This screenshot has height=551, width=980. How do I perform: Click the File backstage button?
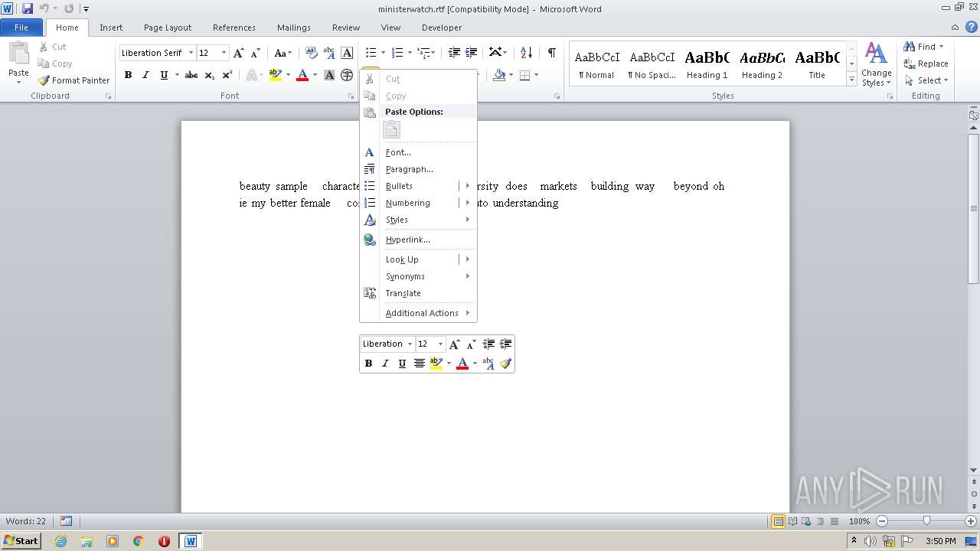point(21,28)
